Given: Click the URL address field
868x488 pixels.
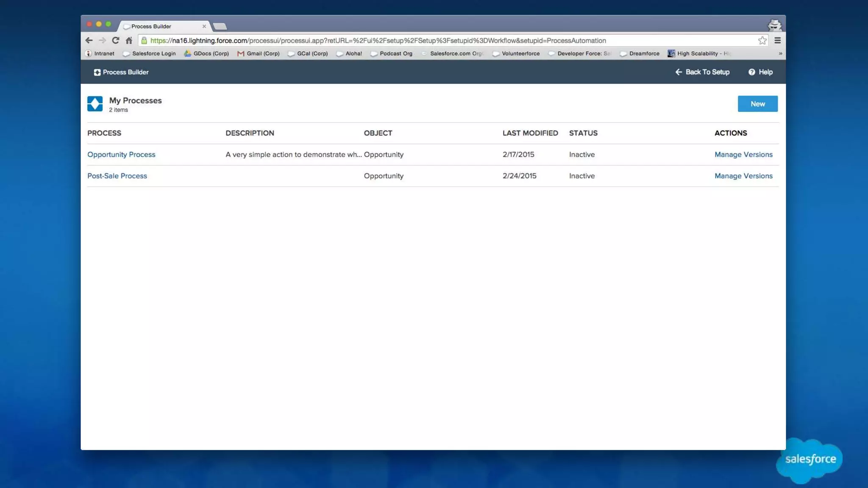Looking at the screenshot, I should (424, 40).
